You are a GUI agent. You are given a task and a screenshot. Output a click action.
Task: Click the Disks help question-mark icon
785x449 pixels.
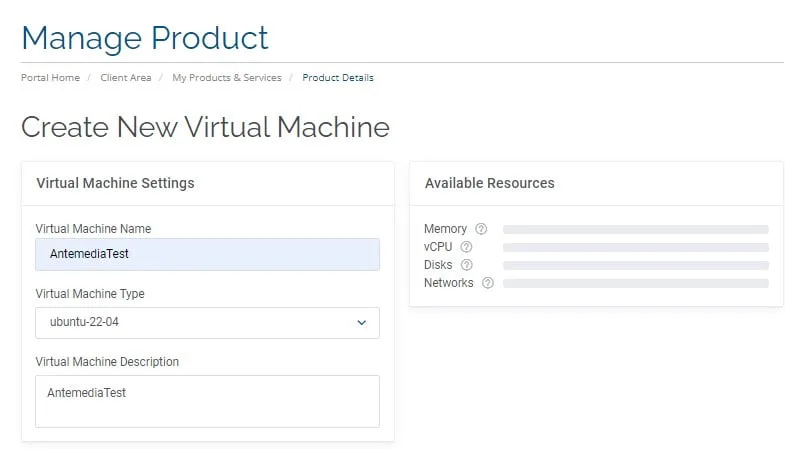(466, 265)
